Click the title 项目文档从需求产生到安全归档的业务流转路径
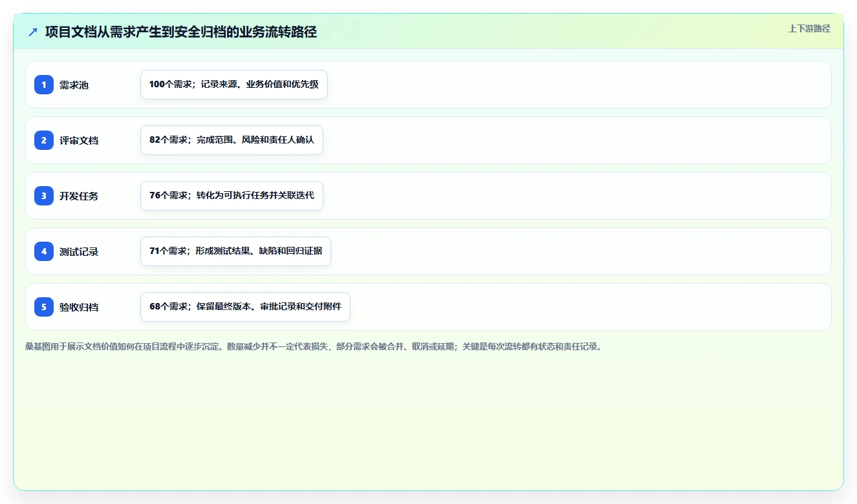The height and width of the screenshot is (504, 857). (181, 32)
